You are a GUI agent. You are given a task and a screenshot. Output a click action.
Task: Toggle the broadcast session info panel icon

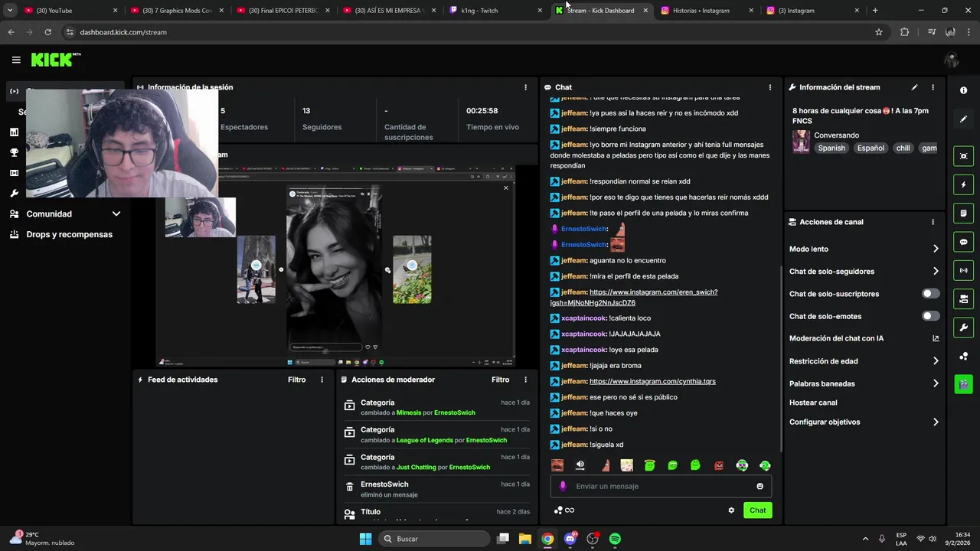pos(963,270)
